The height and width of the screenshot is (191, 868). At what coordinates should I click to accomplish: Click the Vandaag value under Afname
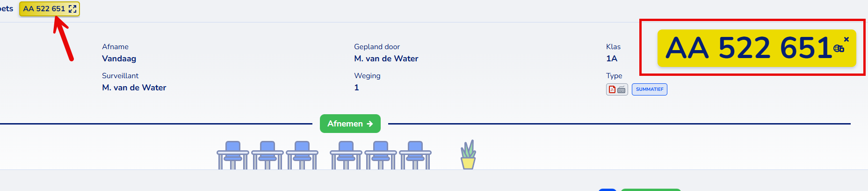[x=119, y=59]
